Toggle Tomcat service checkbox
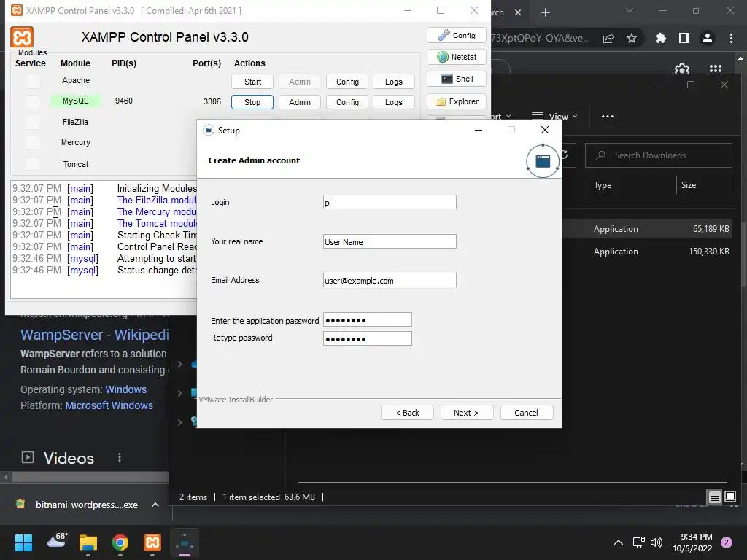Image resolution: width=747 pixels, height=560 pixels. tap(32, 164)
